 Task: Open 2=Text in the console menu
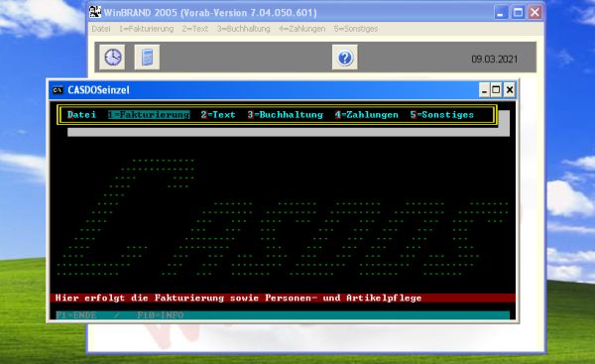coord(218,115)
